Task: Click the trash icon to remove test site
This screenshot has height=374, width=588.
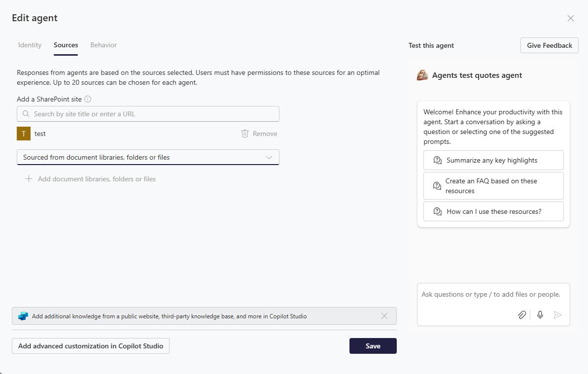Action: pyautogui.click(x=245, y=134)
